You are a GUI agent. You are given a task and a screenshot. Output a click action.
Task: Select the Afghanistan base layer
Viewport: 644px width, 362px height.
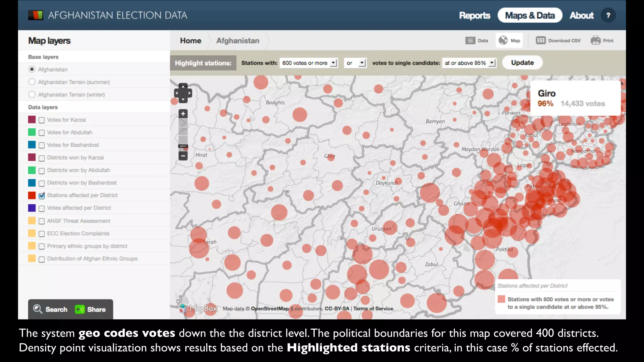(x=32, y=69)
